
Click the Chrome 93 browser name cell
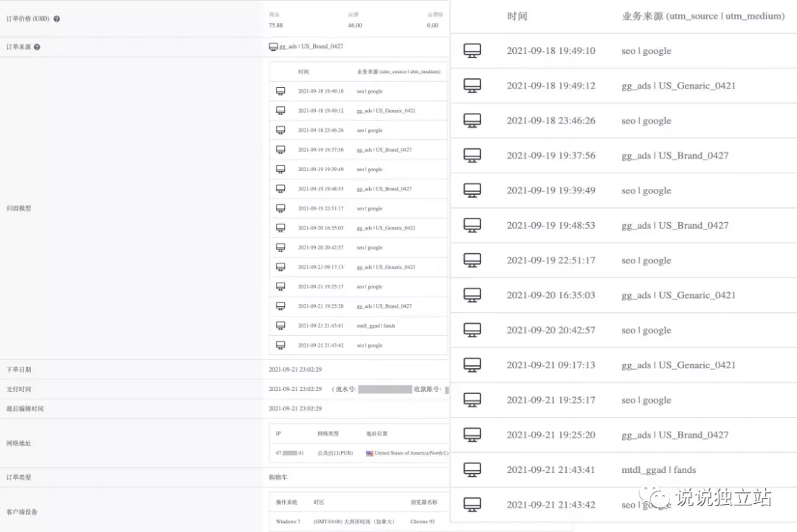422,522
